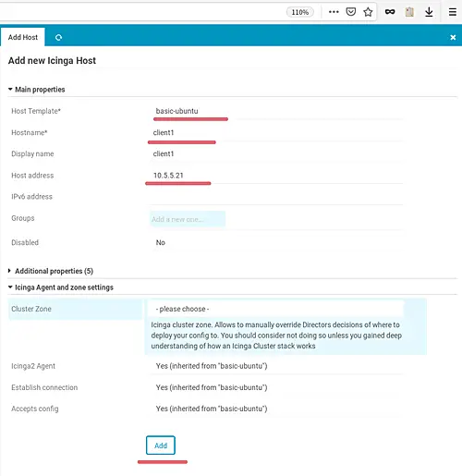
Task: Click the Accepts config label
Action: click(35, 409)
